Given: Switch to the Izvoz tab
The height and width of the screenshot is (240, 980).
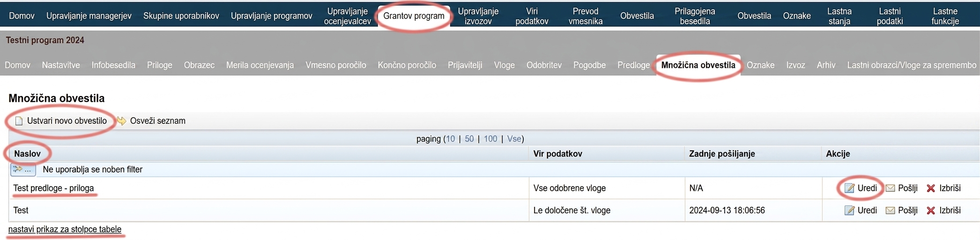Looking at the screenshot, I should tap(795, 65).
